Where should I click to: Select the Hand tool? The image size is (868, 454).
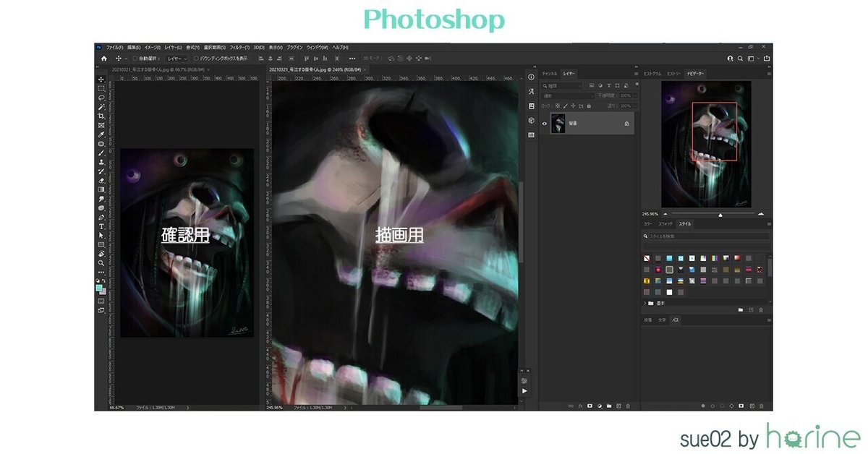click(101, 254)
